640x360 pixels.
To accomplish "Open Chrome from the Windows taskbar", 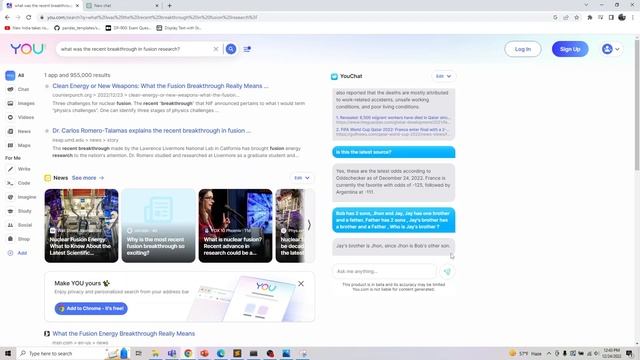I will point(188,353).
